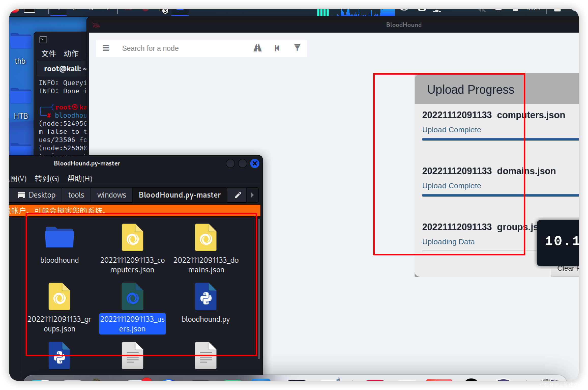588x390 pixels.
Task: Click the tools breadcrumb segment
Action: pyautogui.click(x=76, y=195)
